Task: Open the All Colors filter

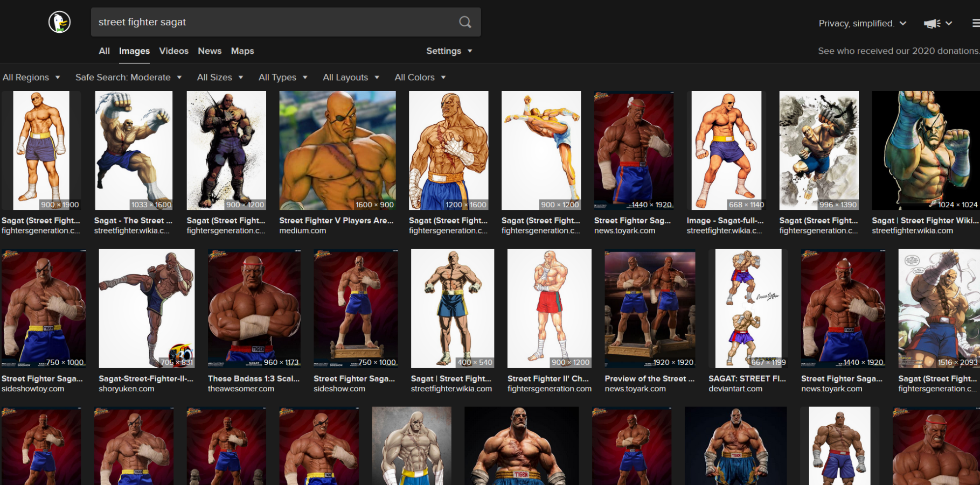Action: tap(420, 77)
